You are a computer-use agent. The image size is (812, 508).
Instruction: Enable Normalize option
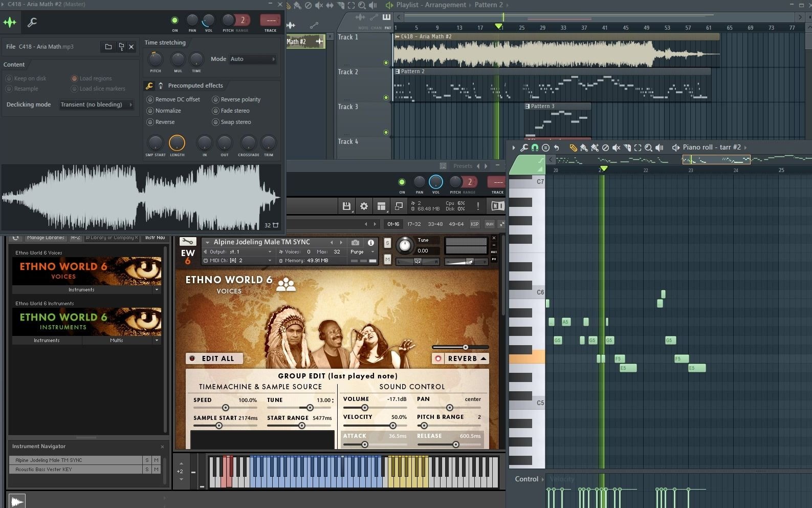tap(164, 111)
